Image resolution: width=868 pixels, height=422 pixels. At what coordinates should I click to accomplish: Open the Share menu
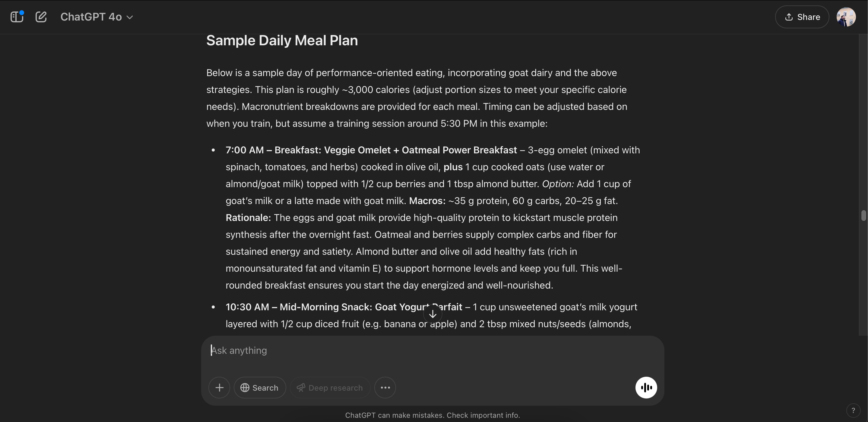[x=802, y=17]
